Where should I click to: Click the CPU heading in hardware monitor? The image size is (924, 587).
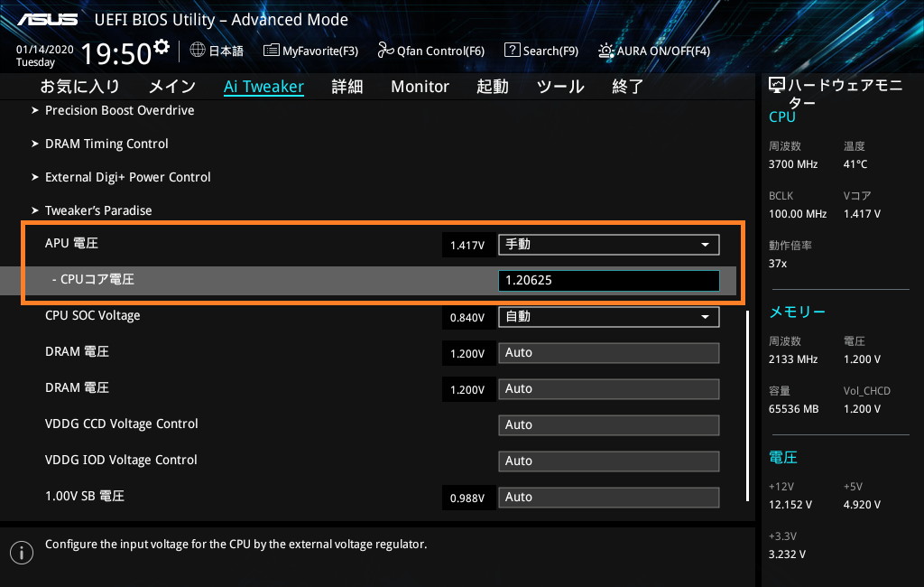coord(782,116)
